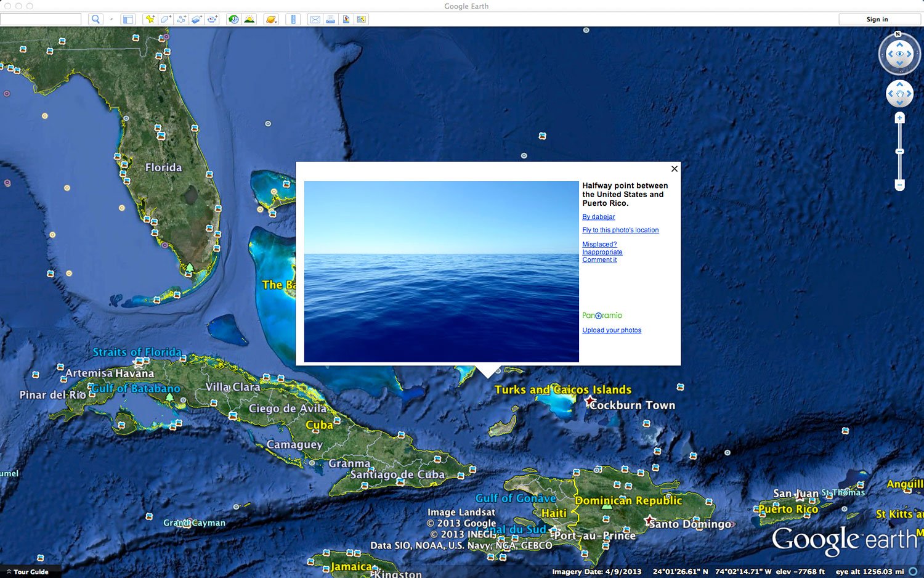Report photo via 'Inappropriate' link
Screen dimensions: 924x578
602,252
